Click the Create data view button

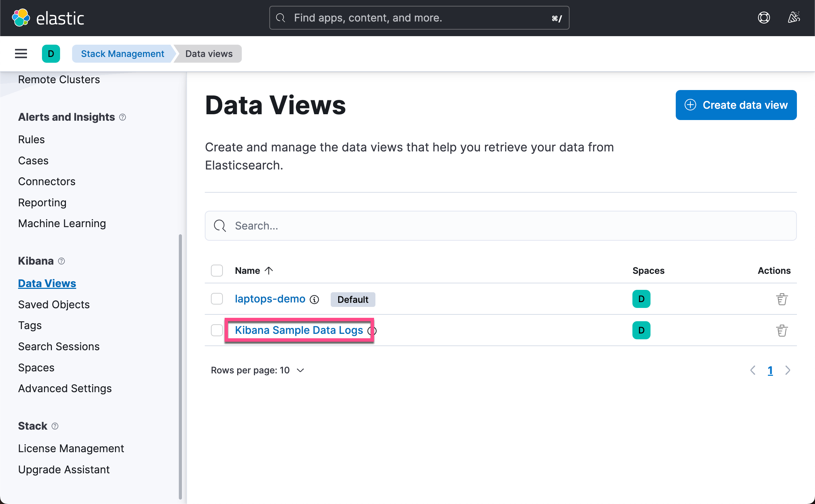pyautogui.click(x=736, y=105)
